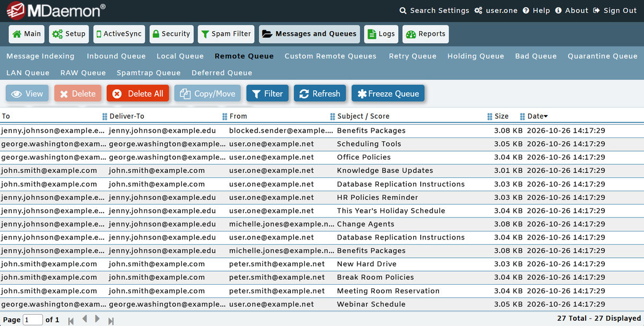This screenshot has height=326, width=644.
Task: Switch to Deferred Queue
Action: [x=222, y=73]
